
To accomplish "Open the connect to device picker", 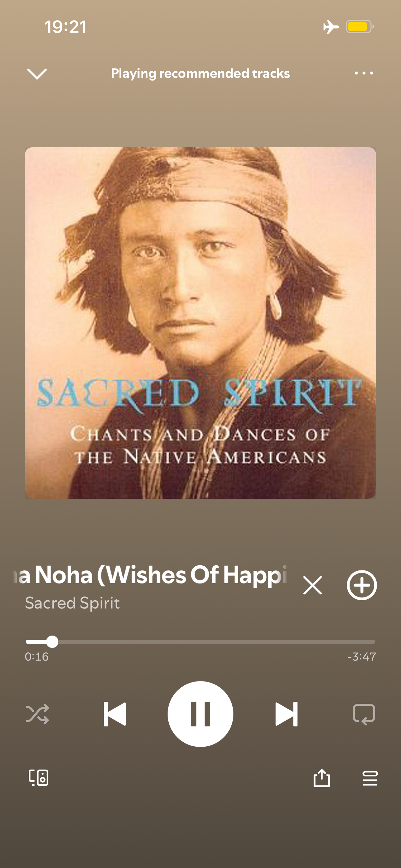I will 38,777.
